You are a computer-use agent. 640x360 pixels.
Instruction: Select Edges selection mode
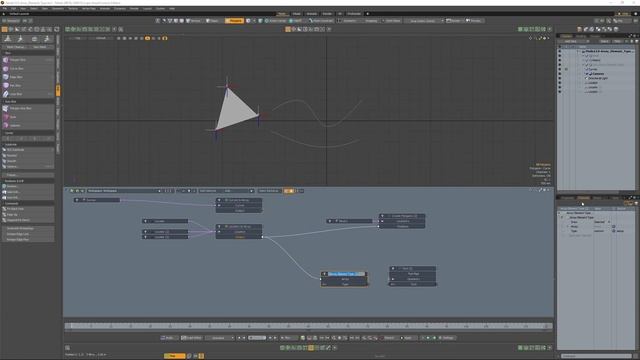212,20
